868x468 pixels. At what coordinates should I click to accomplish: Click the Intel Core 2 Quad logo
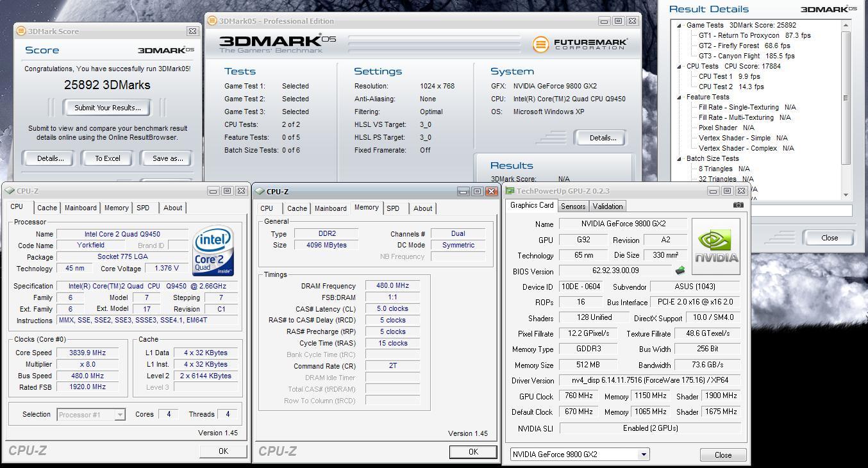[x=213, y=251]
